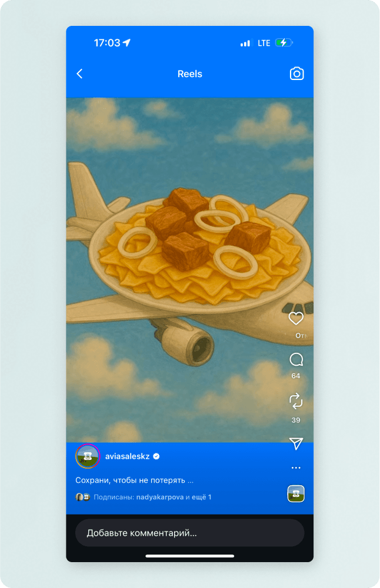
Task: Focus the "Добавьте комментарий..." field
Action: click(x=190, y=533)
